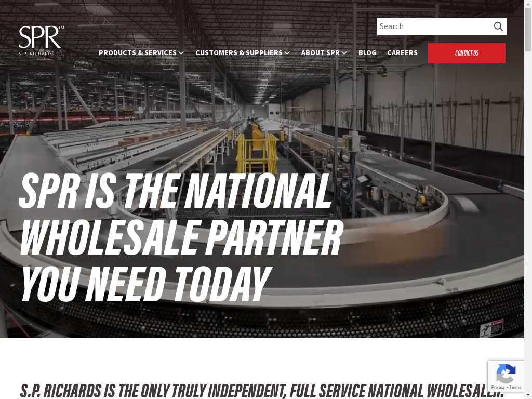
Task: Click the magnifying glass search icon
Action: click(x=498, y=26)
